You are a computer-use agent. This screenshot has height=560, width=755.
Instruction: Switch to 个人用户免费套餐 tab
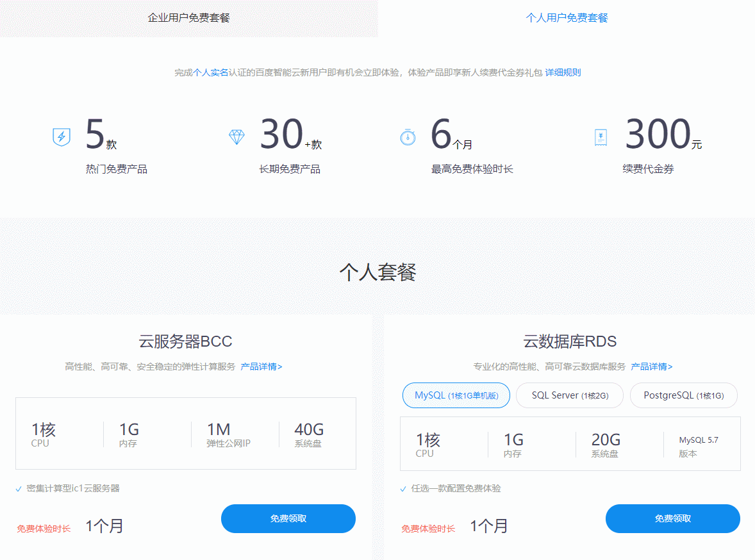567,19
